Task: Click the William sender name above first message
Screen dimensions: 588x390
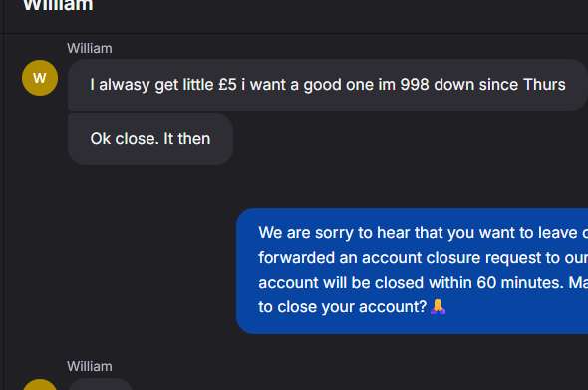Action: tap(90, 48)
